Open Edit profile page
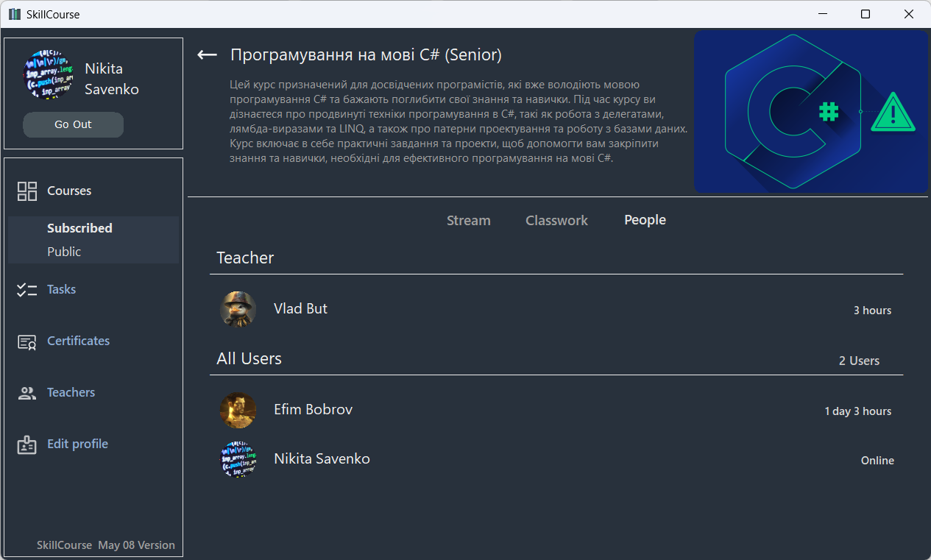Screen dimensions: 931x560 [x=78, y=444]
